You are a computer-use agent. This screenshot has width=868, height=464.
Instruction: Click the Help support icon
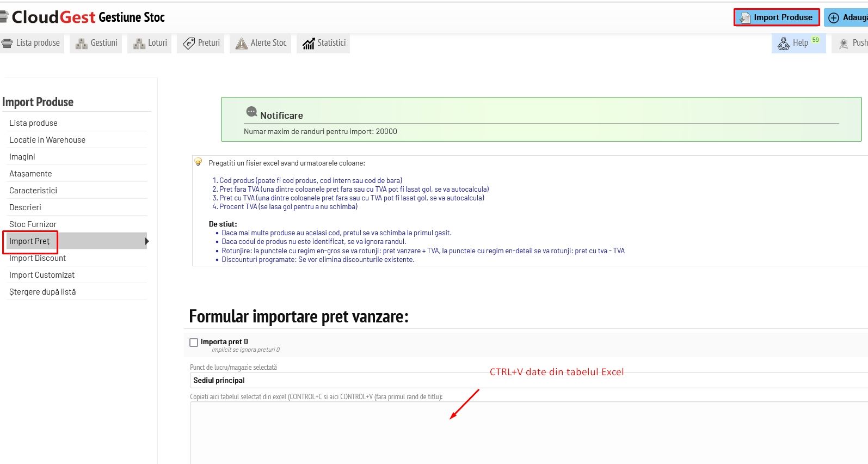[x=783, y=44]
